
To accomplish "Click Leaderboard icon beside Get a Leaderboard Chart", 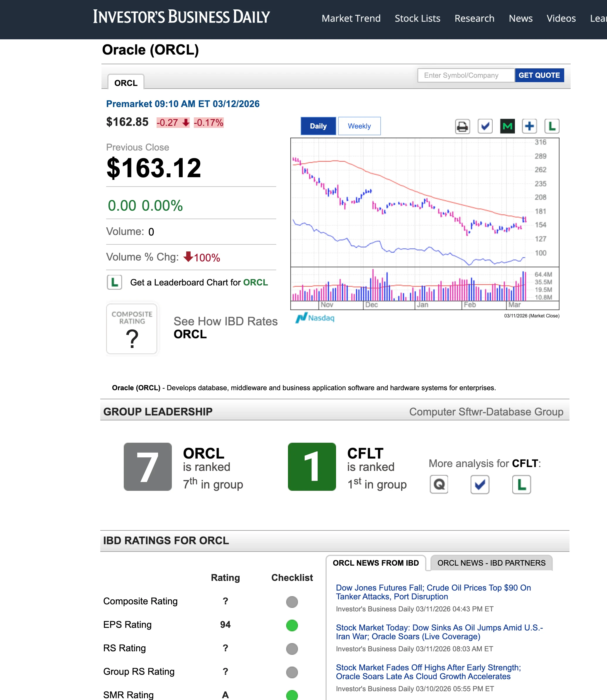I will (114, 282).
